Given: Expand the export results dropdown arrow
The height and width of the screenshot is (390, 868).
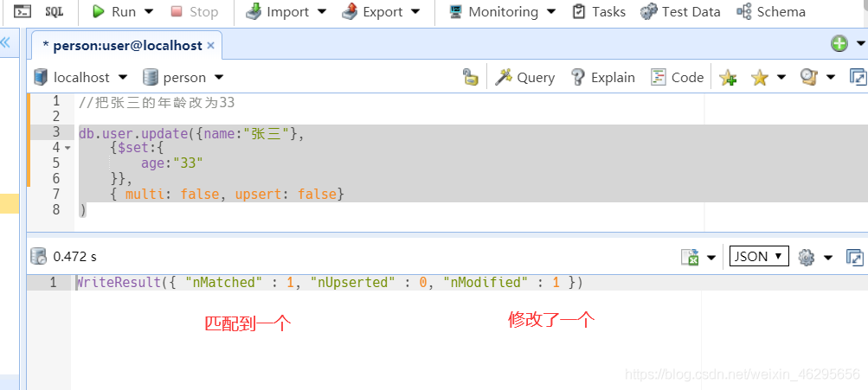Looking at the screenshot, I should (711, 257).
